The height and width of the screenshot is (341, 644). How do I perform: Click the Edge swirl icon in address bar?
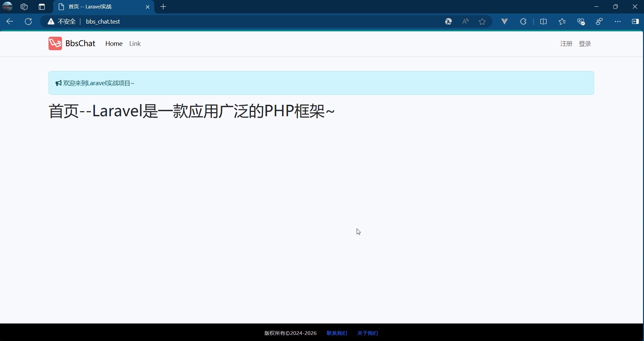(448, 22)
